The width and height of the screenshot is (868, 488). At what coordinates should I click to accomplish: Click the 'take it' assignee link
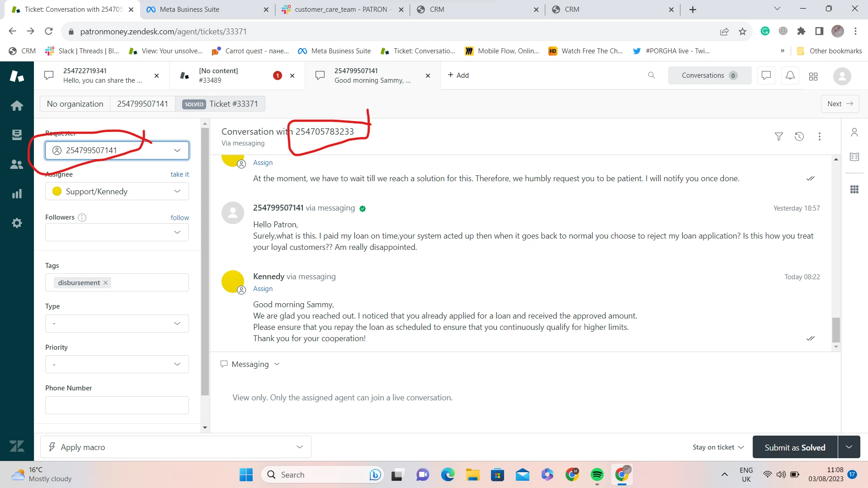point(179,174)
